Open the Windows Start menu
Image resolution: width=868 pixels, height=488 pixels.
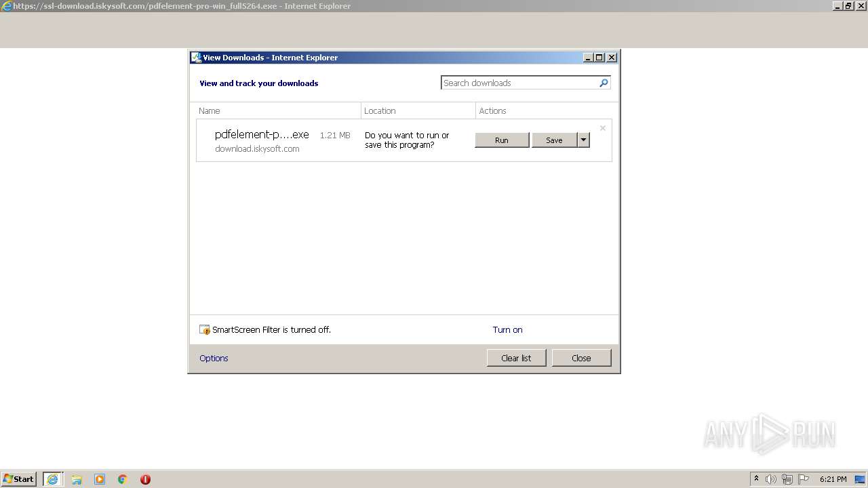pyautogui.click(x=19, y=479)
